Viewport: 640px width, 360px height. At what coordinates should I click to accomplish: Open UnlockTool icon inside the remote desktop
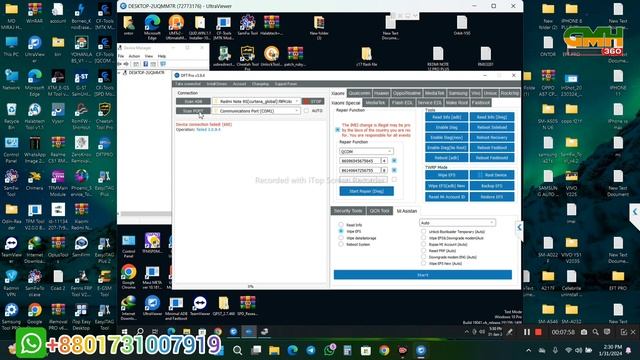click(271, 56)
